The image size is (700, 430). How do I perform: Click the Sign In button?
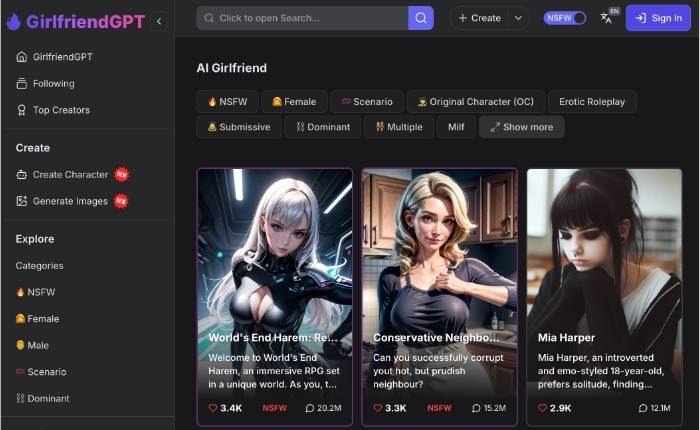tap(658, 18)
